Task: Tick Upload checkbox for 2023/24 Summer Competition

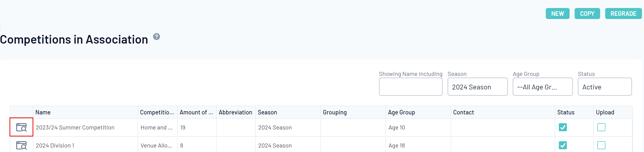Action: point(601,127)
